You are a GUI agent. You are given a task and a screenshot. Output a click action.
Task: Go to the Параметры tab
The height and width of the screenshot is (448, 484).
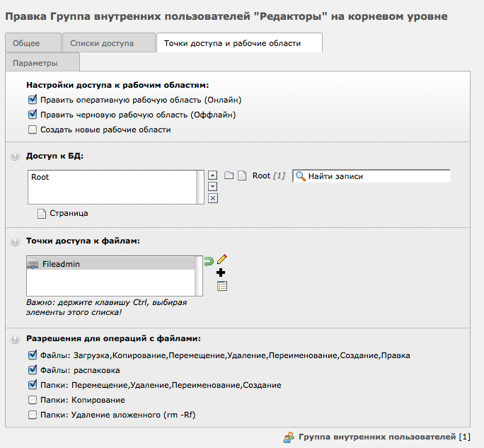pyautogui.click(x=35, y=63)
